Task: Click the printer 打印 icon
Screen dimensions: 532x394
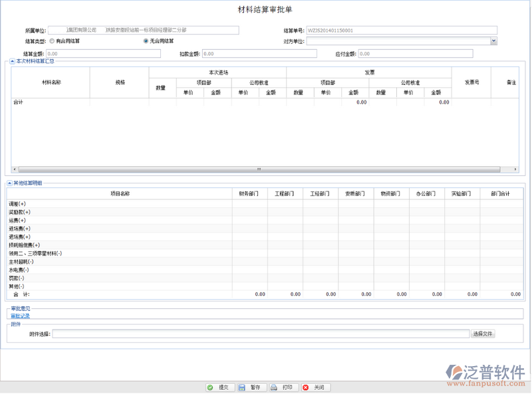Action: click(x=274, y=387)
